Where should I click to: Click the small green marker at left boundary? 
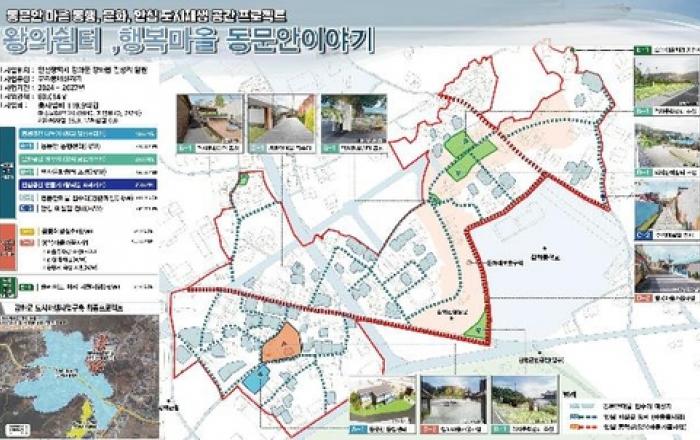pos(243,180)
